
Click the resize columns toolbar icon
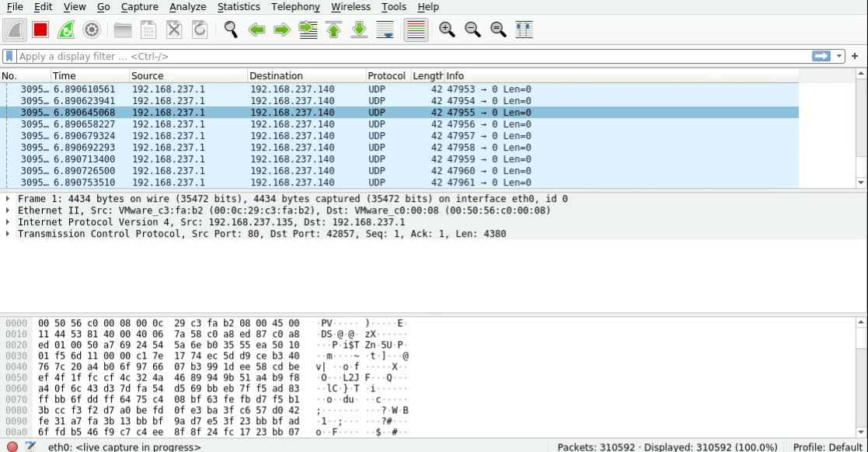[x=524, y=30]
